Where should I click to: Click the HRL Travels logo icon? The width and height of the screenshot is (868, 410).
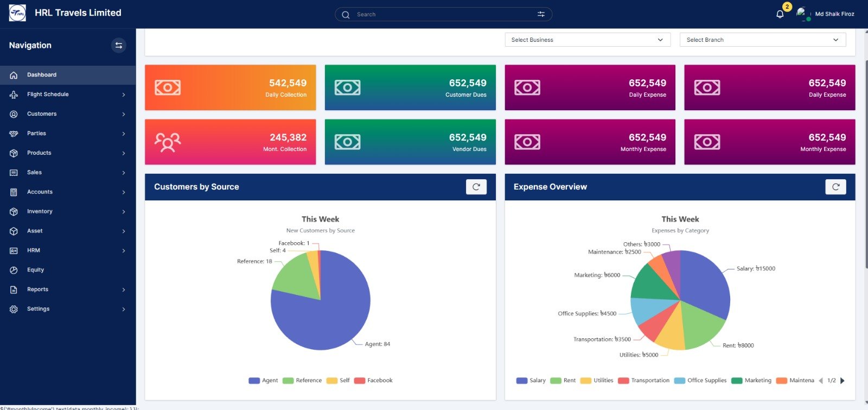coord(17,13)
